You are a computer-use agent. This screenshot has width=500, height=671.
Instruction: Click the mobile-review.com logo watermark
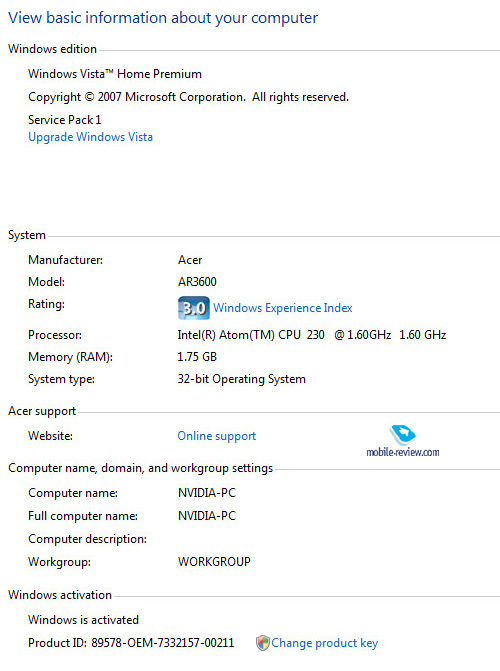402,441
